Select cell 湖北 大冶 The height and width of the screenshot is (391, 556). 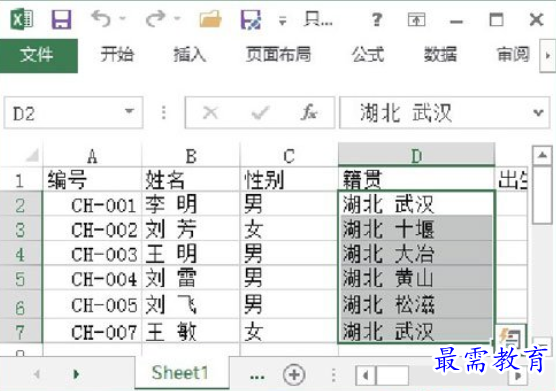pyautogui.click(x=417, y=254)
